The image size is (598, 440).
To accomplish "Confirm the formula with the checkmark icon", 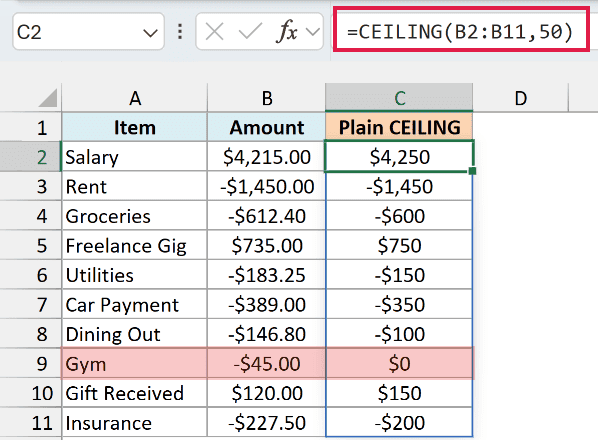I will point(250,31).
